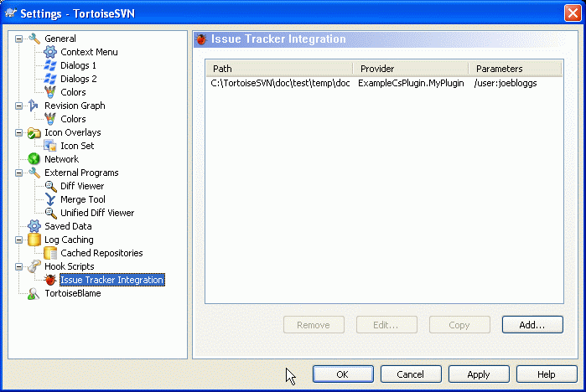Viewport: 586px width, 392px height.
Task: Click the Icon Set icon
Action: point(50,146)
